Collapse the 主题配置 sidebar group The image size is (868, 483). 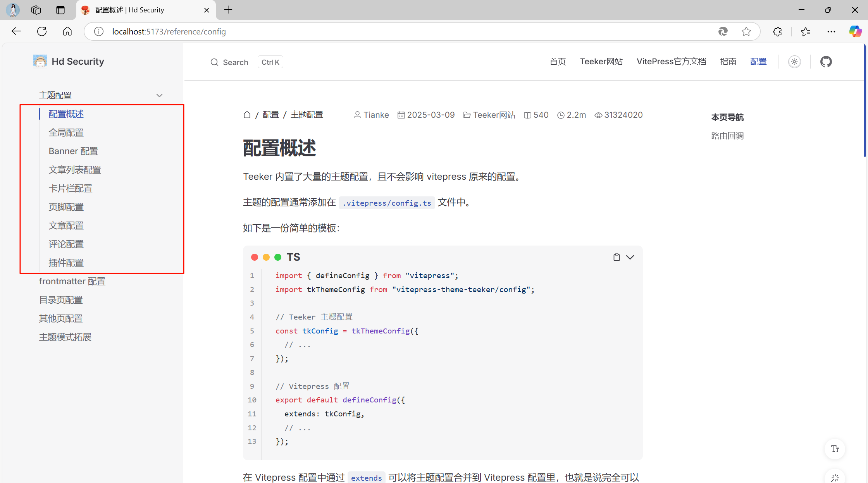click(x=159, y=95)
